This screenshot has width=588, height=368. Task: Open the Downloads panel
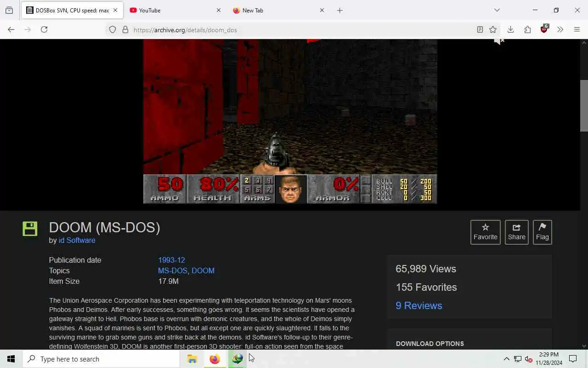[x=510, y=29]
